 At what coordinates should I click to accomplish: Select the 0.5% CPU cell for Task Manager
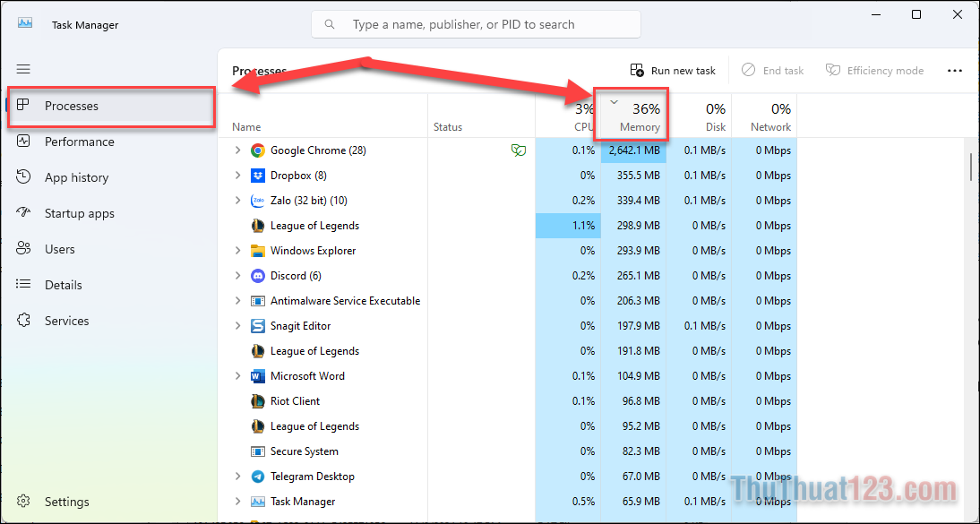coord(568,502)
